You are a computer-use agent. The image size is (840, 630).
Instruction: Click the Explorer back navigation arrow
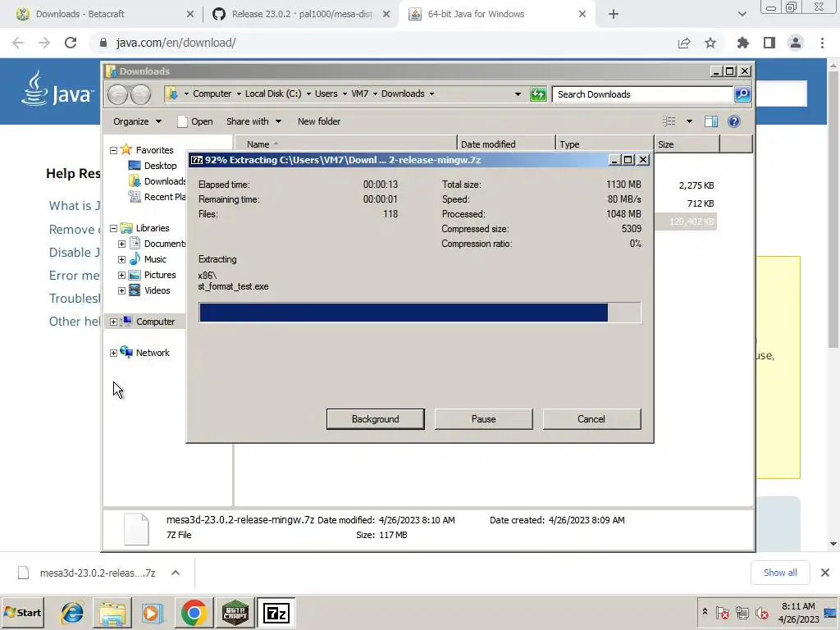click(x=118, y=94)
